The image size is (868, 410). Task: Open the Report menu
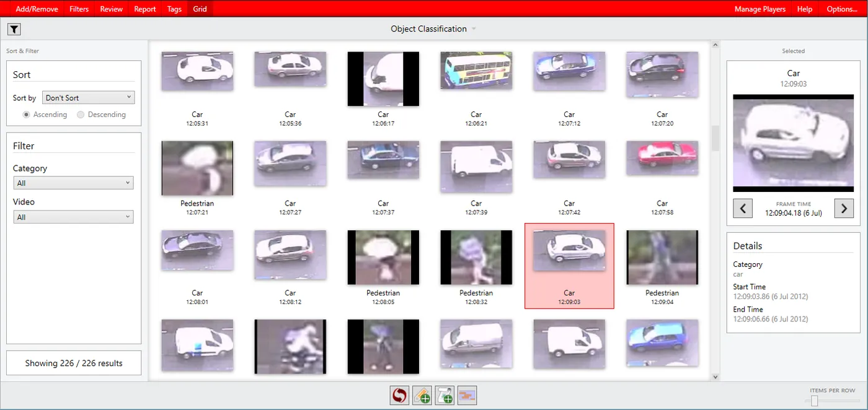pyautogui.click(x=145, y=9)
